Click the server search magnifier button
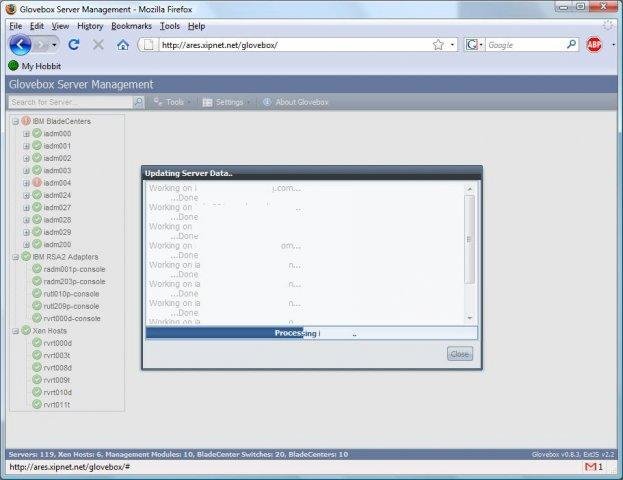 click(138, 102)
